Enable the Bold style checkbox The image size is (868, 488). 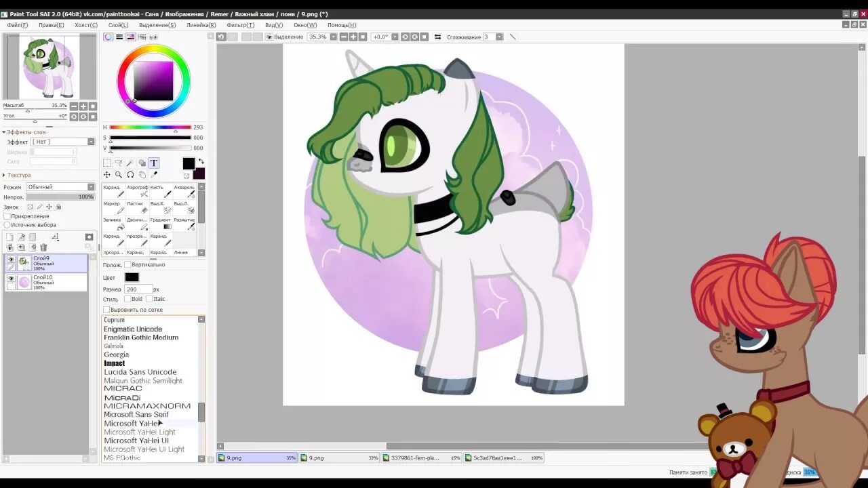[x=127, y=299]
